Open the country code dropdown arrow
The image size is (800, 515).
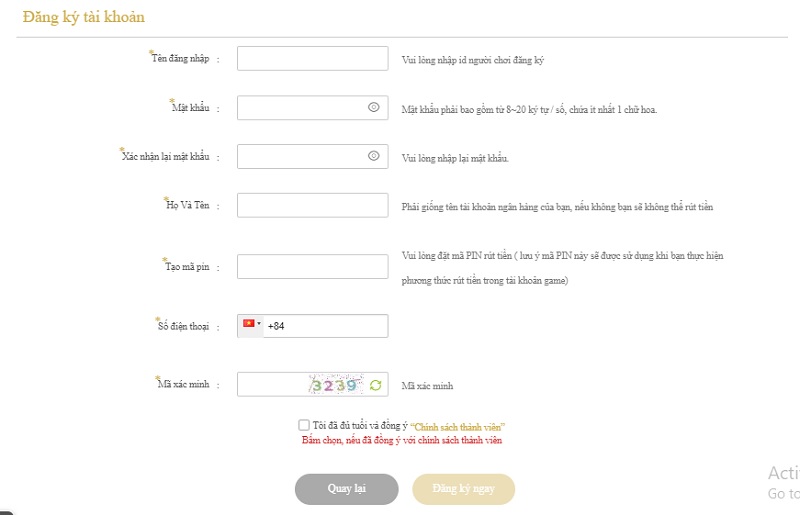(259, 324)
